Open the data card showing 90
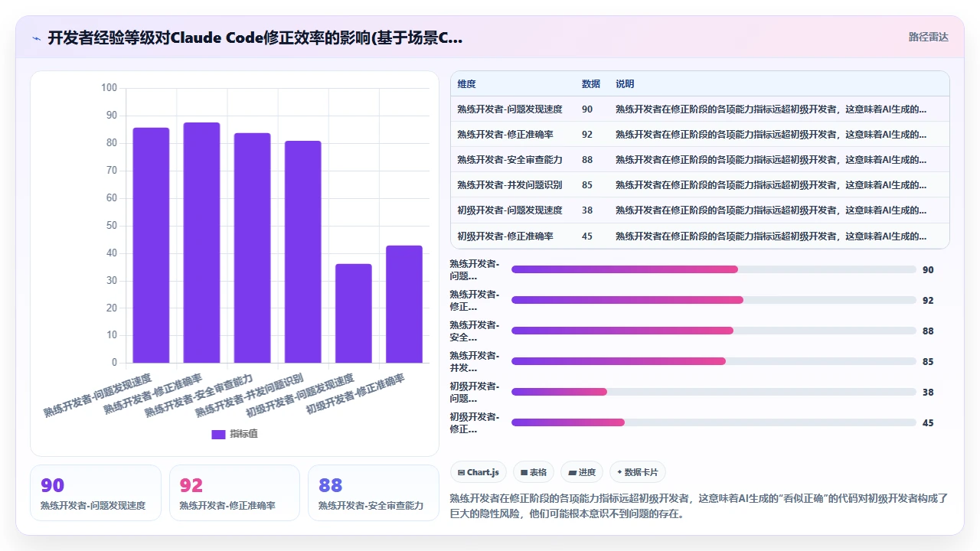This screenshot has height=551, width=980. click(96, 493)
